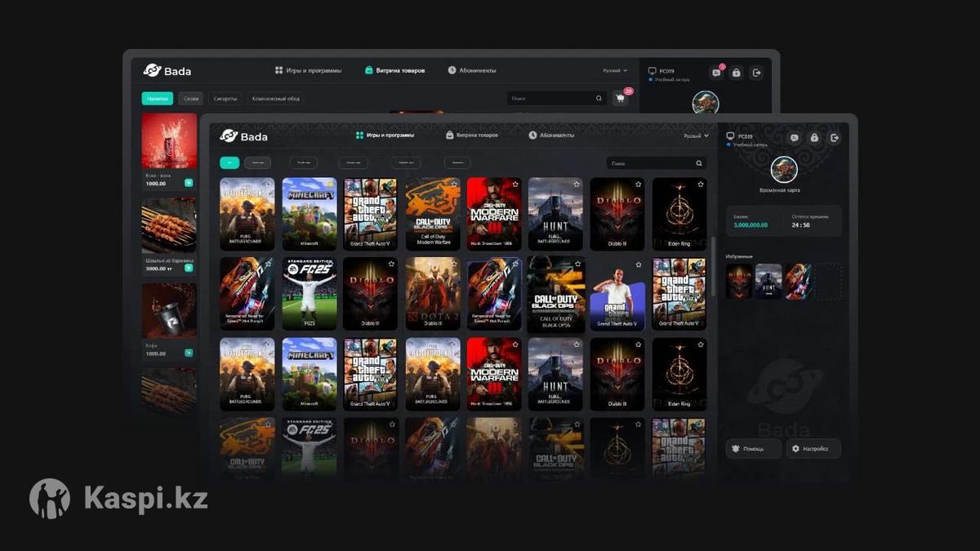Open the language dropdown in back window

coord(615,71)
